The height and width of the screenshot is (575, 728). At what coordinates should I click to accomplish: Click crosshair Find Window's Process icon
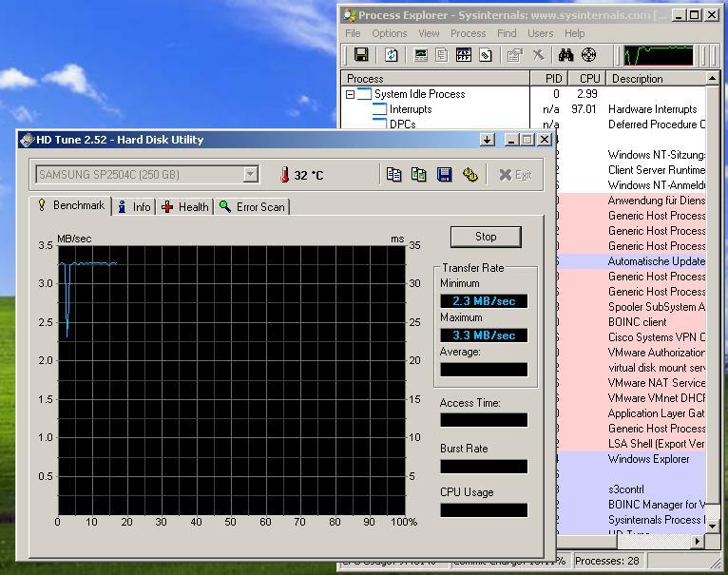click(588, 55)
